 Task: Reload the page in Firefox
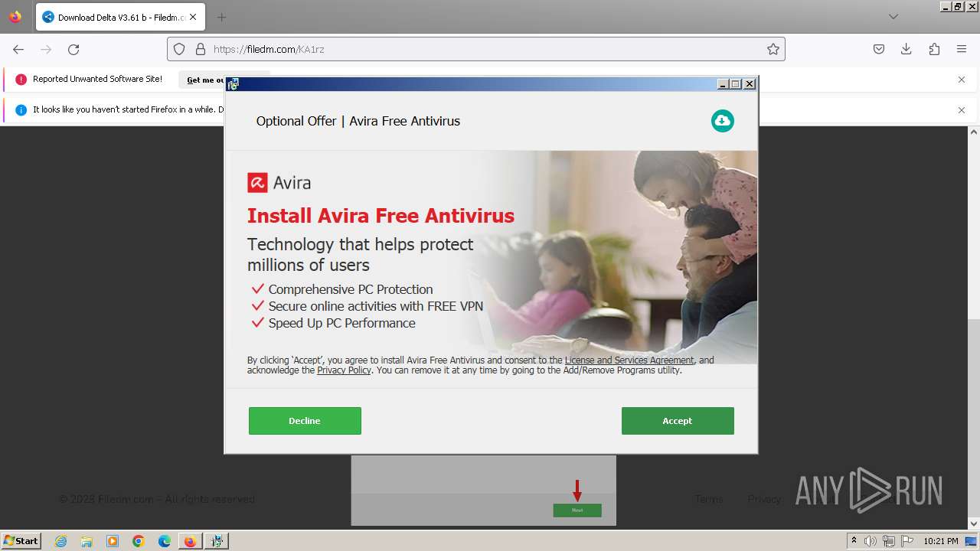[73, 49]
